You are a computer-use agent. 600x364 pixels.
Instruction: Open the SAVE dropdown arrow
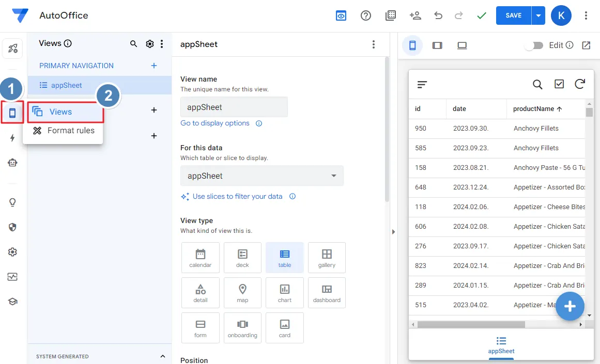(x=539, y=15)
